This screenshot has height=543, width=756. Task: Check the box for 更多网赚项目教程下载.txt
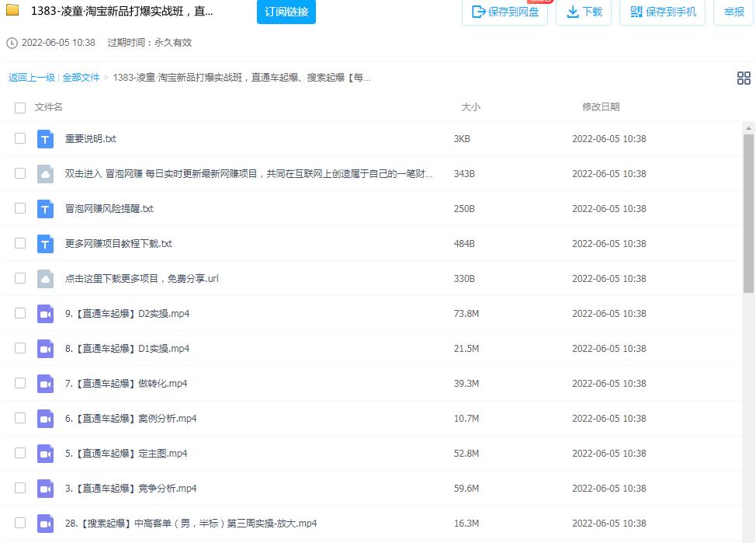click(x=20, y=243)
